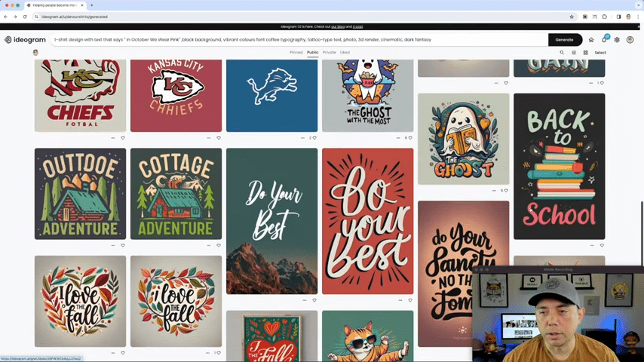The height and width of the screenshot is (362, 644).
Task: Open the Chiefs Fotbal image thumbnail
Action: (x=80, y=95)
